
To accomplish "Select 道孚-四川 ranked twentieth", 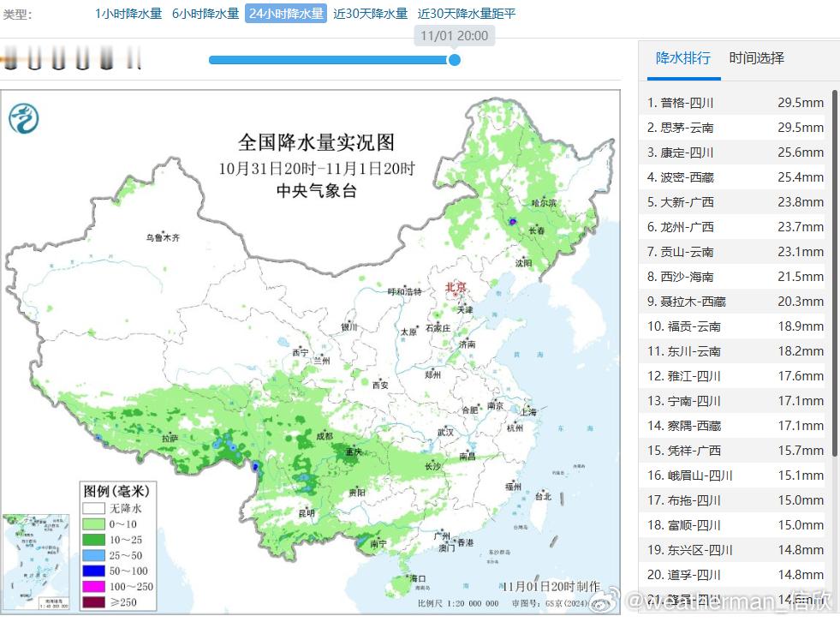I will tap(732, 574).
